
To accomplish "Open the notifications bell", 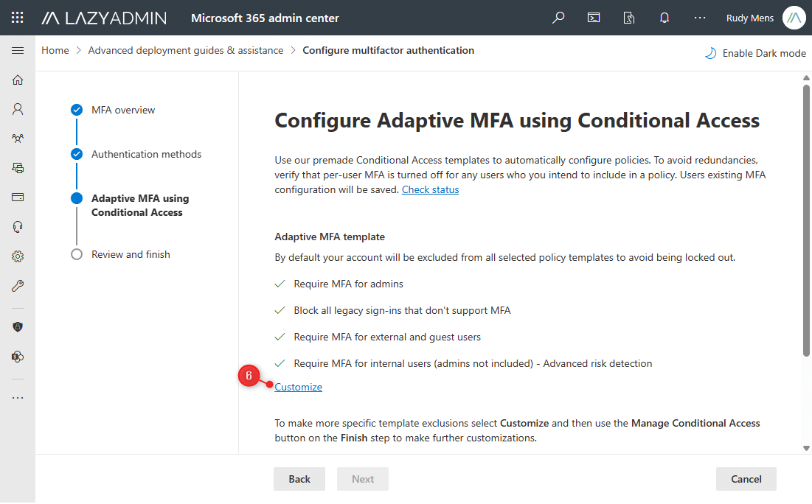I will tap(664, 18).
